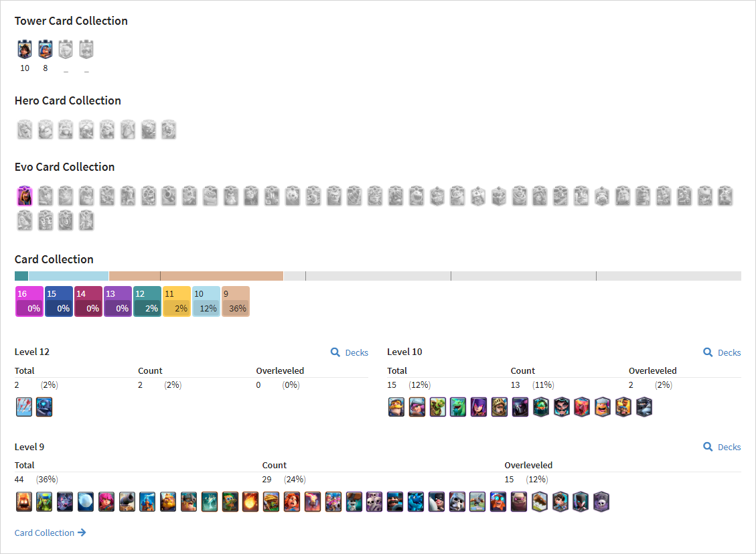Select the unlocked purple Evo card
The width and height of the screenshot is (756, 554).
[x=25, y=196]
